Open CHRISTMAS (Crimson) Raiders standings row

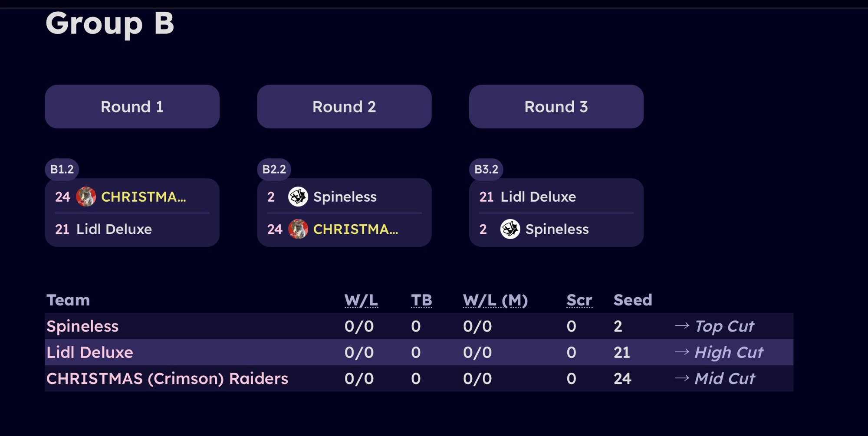[167, 379]
